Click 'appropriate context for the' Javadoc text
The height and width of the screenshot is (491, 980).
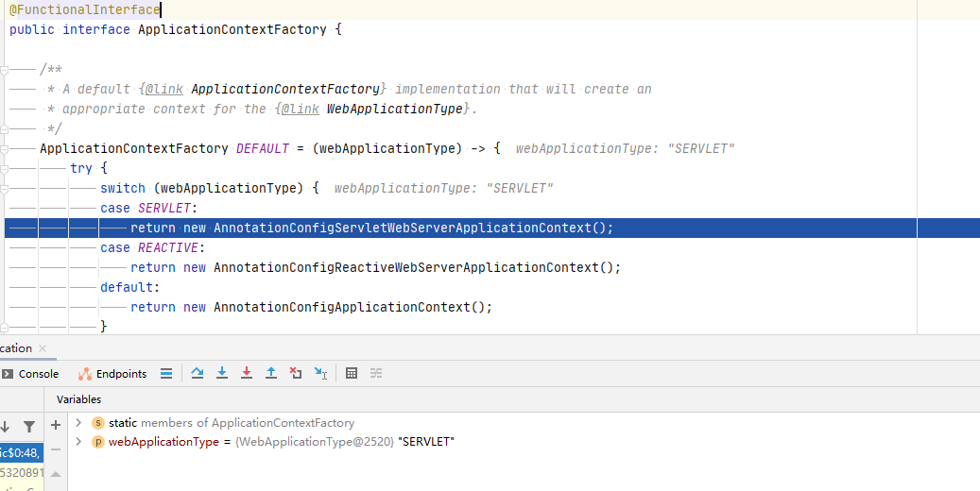pos(164,109)
